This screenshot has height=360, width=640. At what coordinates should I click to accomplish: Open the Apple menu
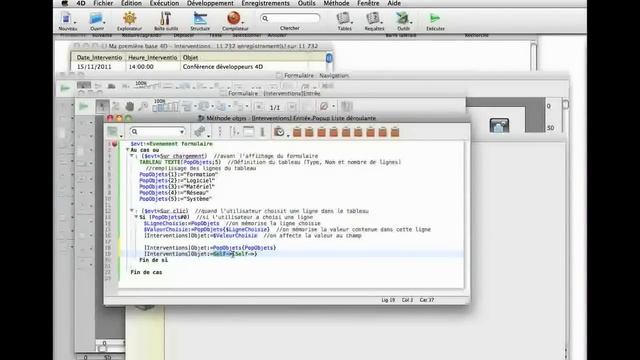(x=65, y=3)
